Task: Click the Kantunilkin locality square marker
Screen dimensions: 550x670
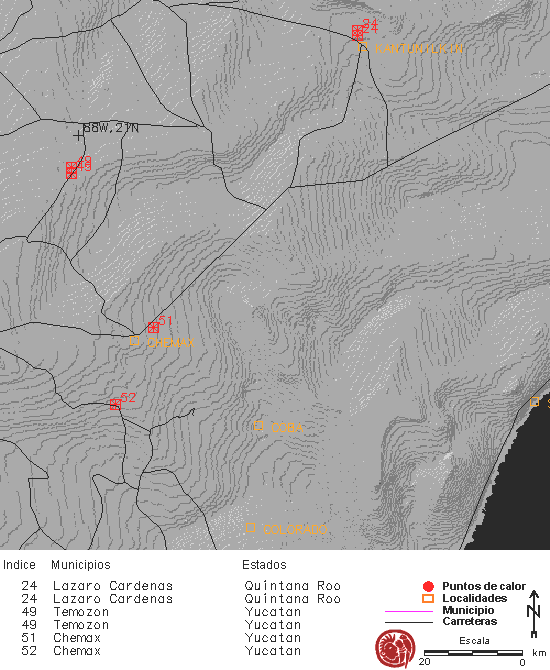Action: 363,47
